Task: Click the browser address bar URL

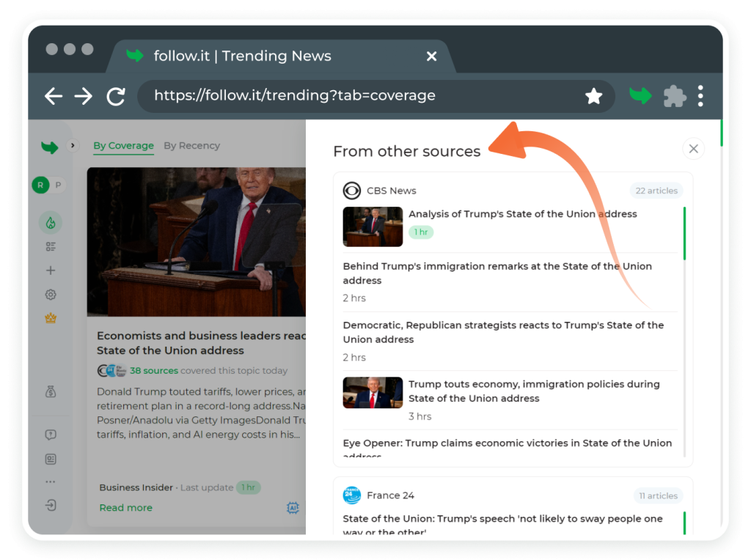Action: (294, 96)
